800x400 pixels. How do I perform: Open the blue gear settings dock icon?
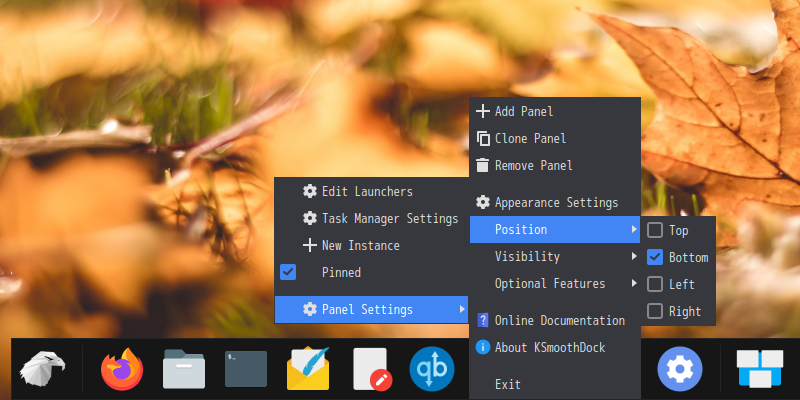coord(680,369)
